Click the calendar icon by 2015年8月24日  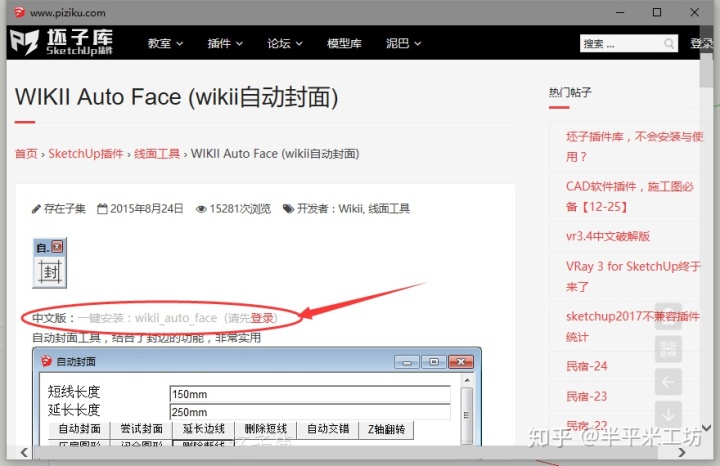102,209
